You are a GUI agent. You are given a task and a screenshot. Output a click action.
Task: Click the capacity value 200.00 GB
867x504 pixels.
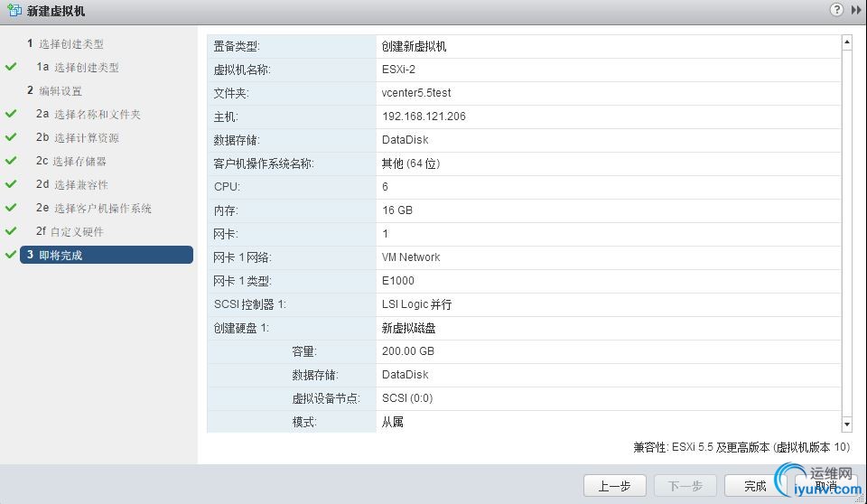[x=408, y=351]
